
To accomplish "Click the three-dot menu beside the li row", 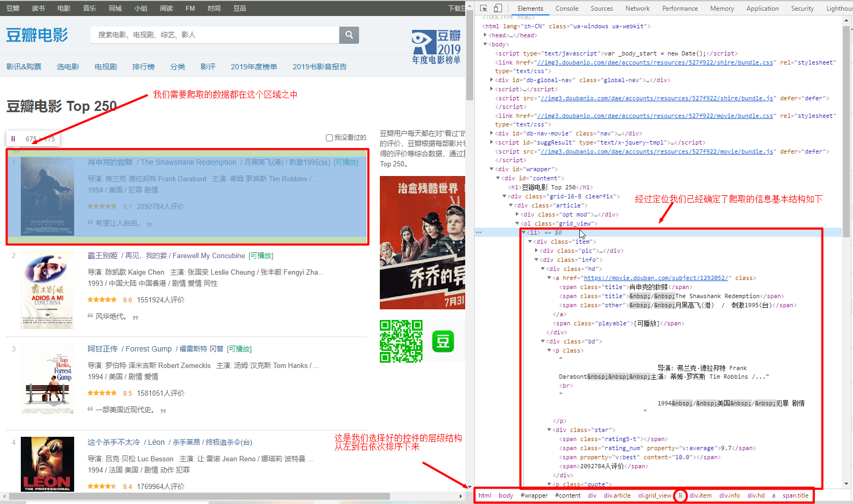I will click(479, 233).
